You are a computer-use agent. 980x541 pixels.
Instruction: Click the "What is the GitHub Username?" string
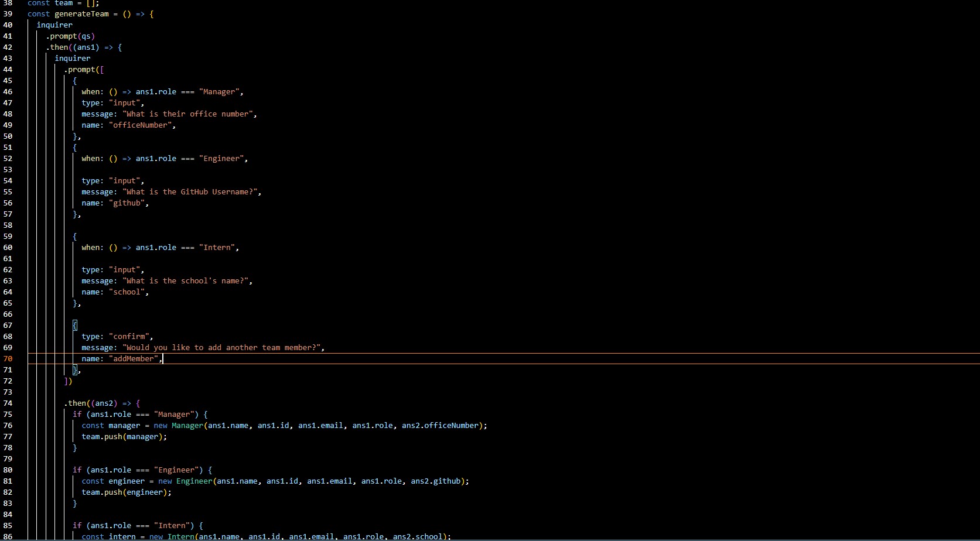[190, 192]
